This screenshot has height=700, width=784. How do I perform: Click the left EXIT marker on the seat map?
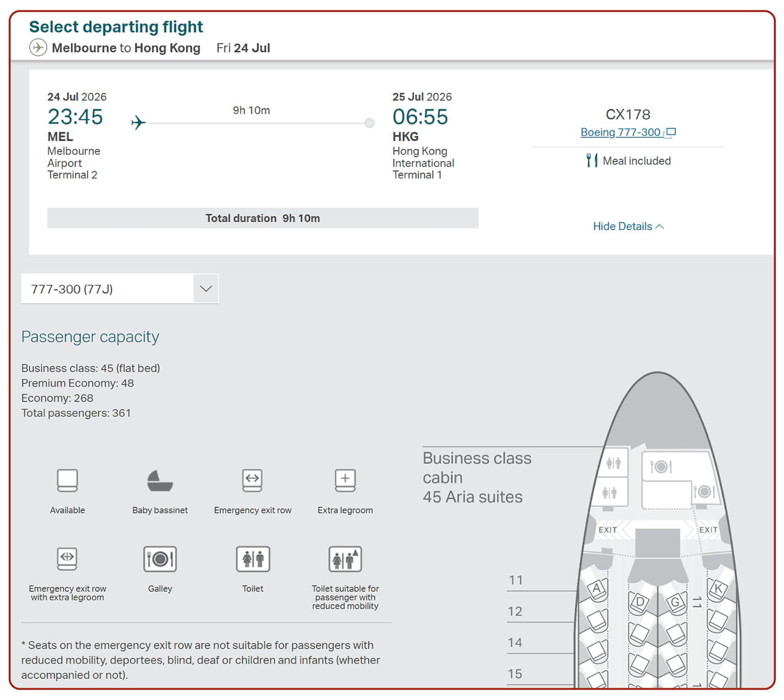[608, 530]
